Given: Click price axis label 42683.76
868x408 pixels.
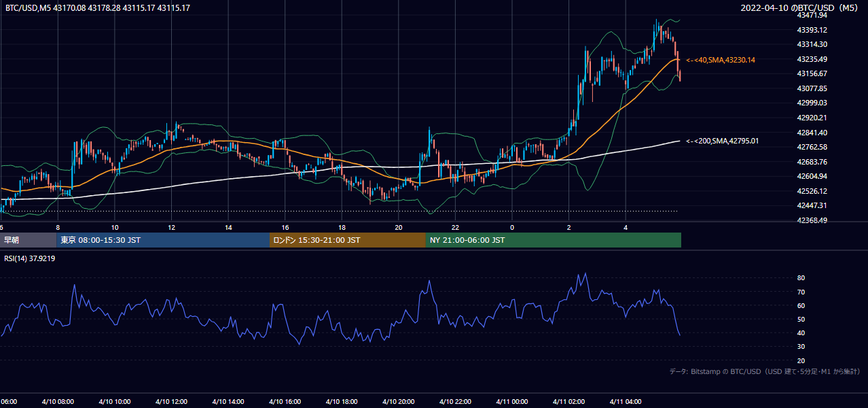Looking at the screenshot, I should point(812,162).
